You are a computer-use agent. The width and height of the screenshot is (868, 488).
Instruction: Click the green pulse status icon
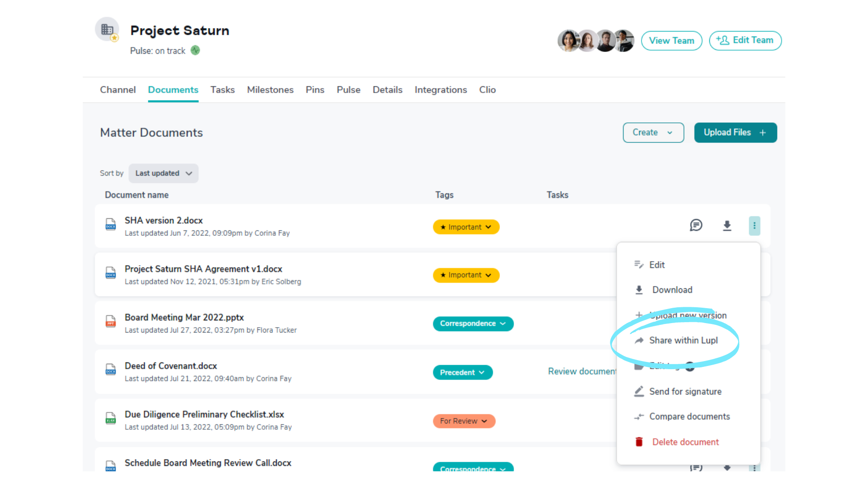click(x=195, y=51)
